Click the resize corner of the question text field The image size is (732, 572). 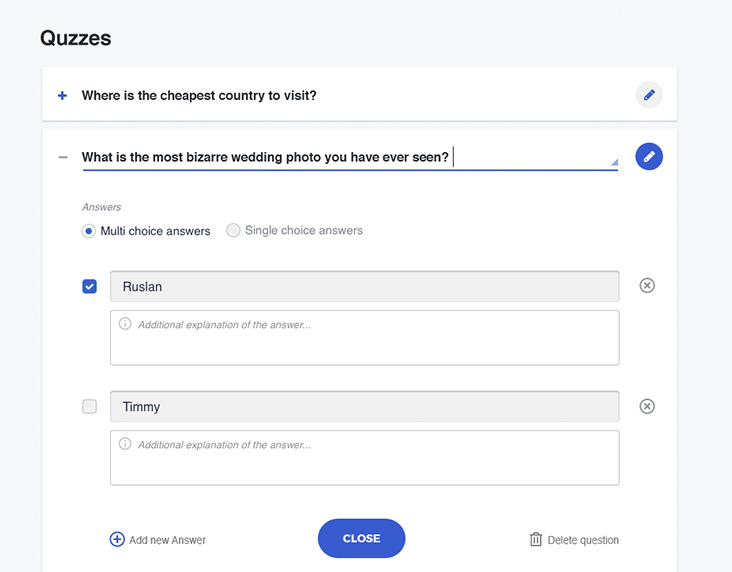click(614, 161)
